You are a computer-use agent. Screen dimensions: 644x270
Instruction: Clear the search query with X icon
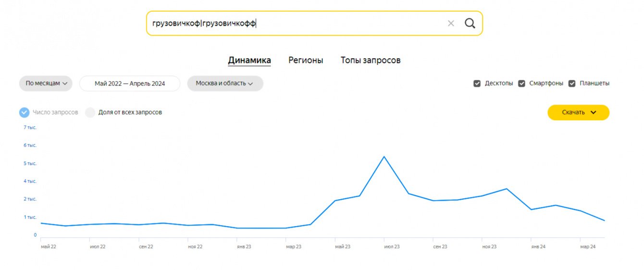[451, 23]
